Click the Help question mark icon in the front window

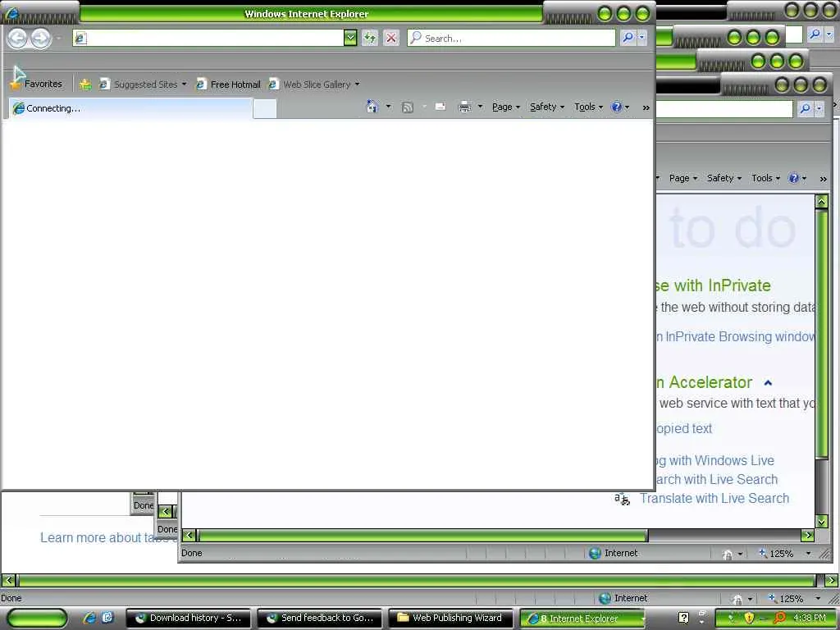[617, 107]
